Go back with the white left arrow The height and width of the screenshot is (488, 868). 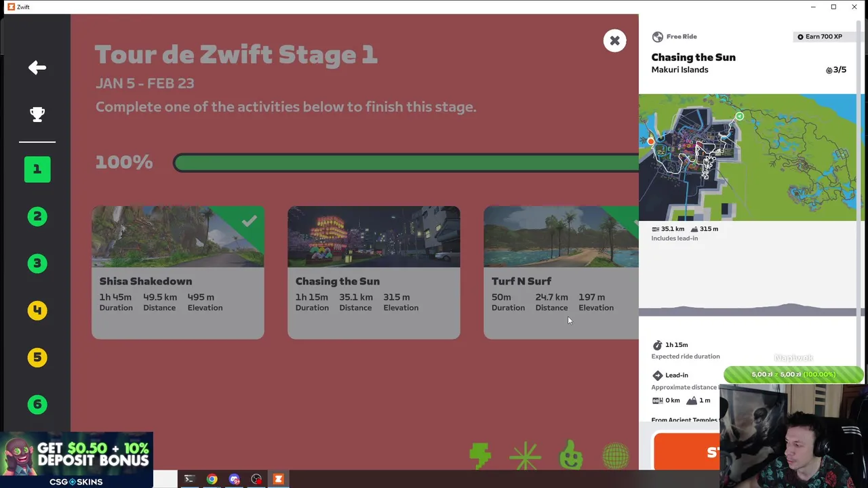(37, 68)
